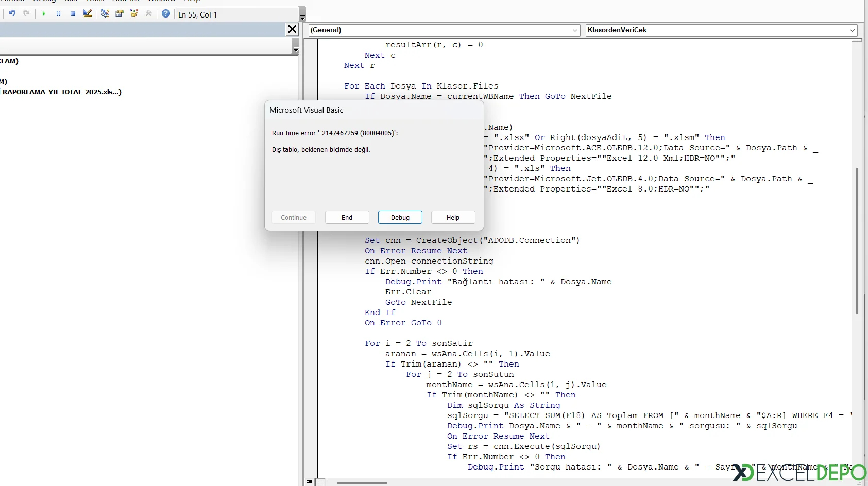Click 'If Trim(monthName) <> "" Then' line
868x486 pixels.
[x=501, y=395]
